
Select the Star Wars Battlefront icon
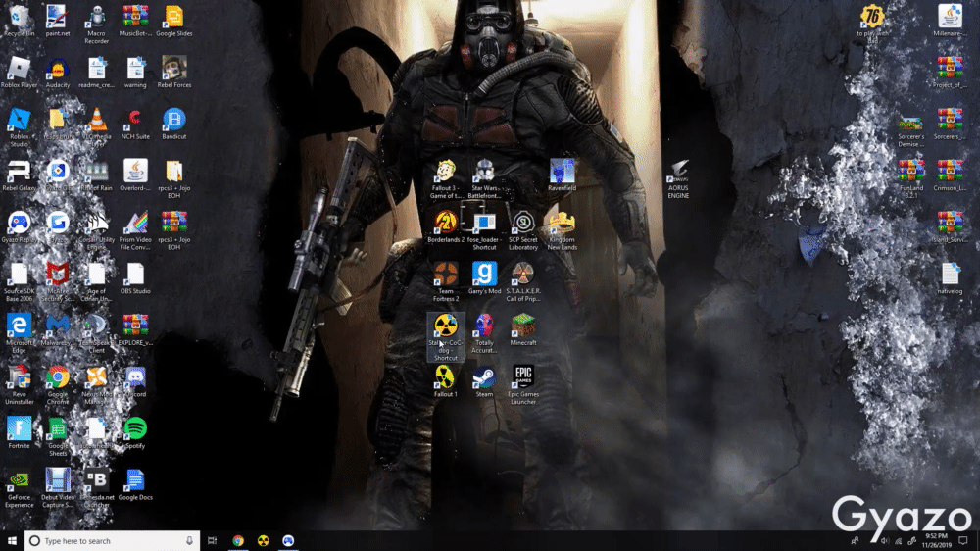[x=484, y=178]
